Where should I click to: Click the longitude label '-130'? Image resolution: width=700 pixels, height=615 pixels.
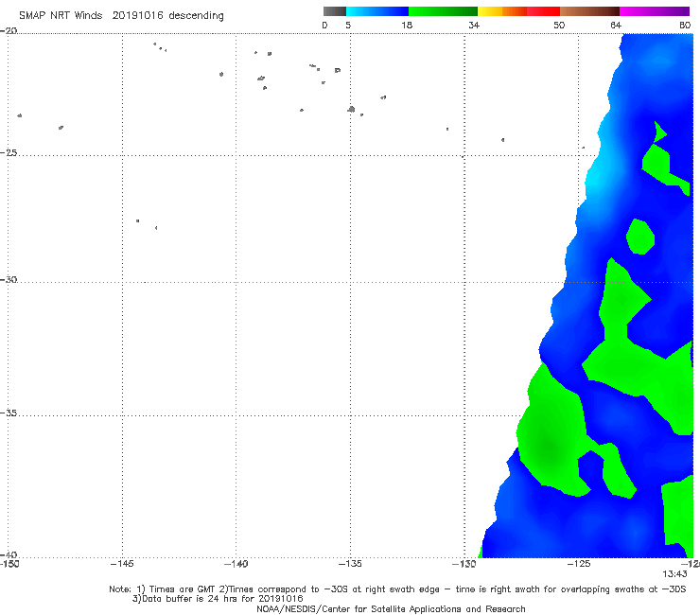click(x=464, y=564)
